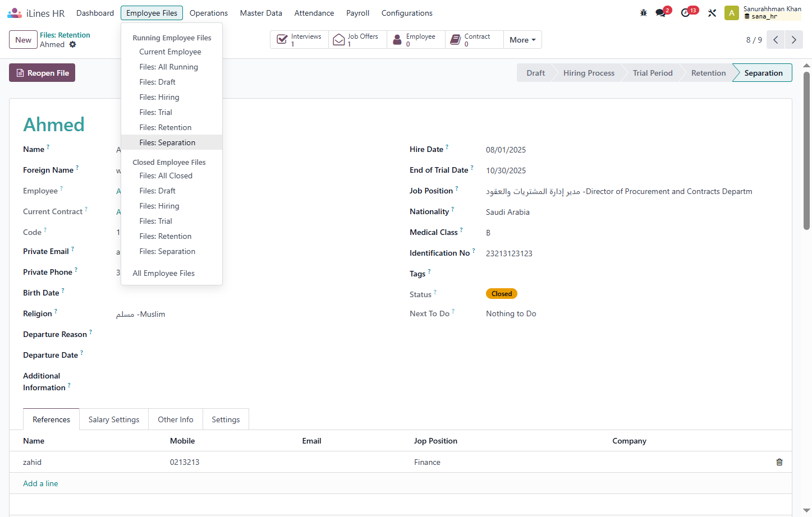Viewport: 812px width, 517px height.
Task: Click the New button
Action: pos(23,40)
